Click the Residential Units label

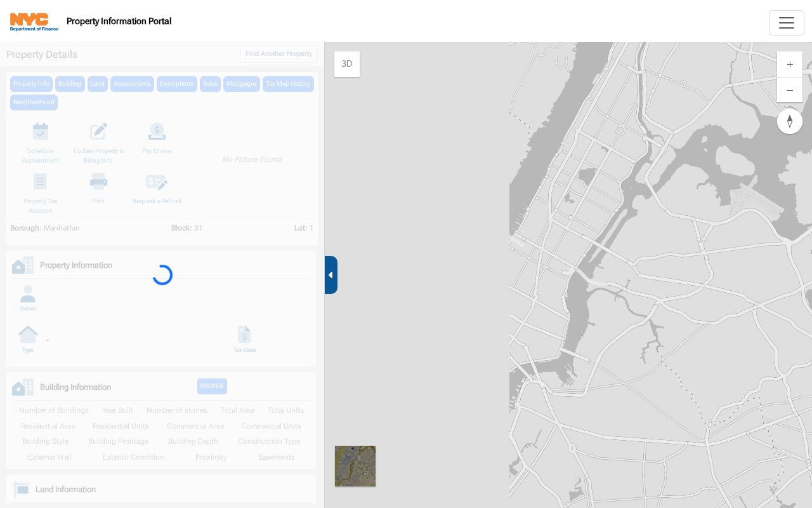tap(121, 426)
